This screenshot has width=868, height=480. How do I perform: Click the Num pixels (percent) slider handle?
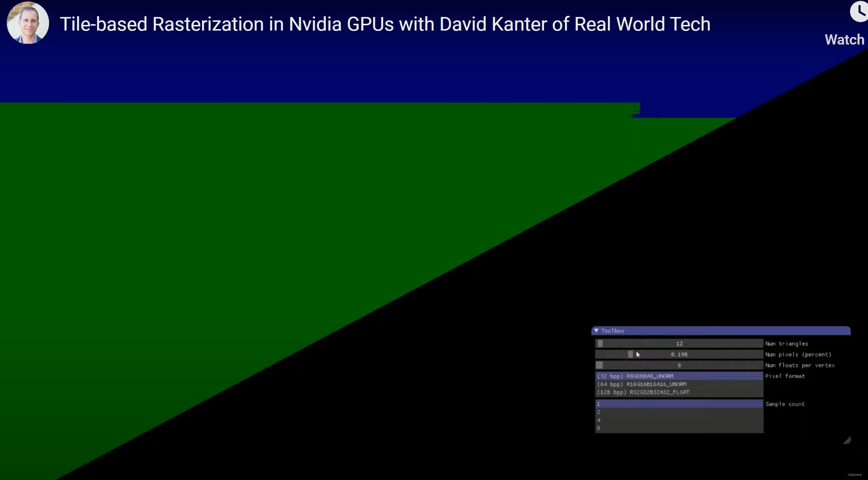[631, 354]
